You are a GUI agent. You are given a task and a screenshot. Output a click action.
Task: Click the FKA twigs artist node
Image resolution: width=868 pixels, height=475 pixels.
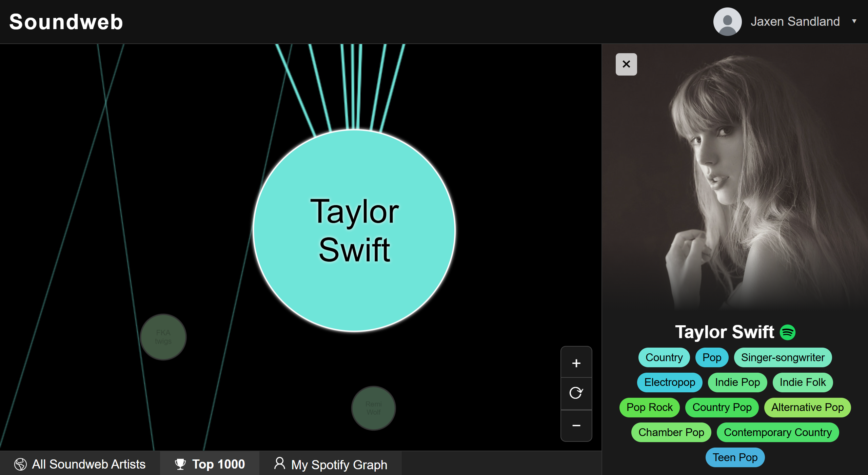pos(163,337)
